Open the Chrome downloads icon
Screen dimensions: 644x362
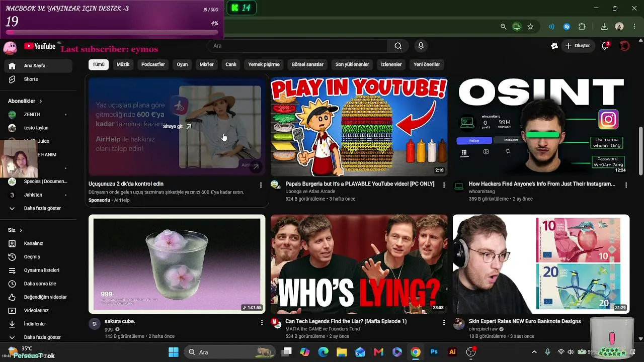604,27
